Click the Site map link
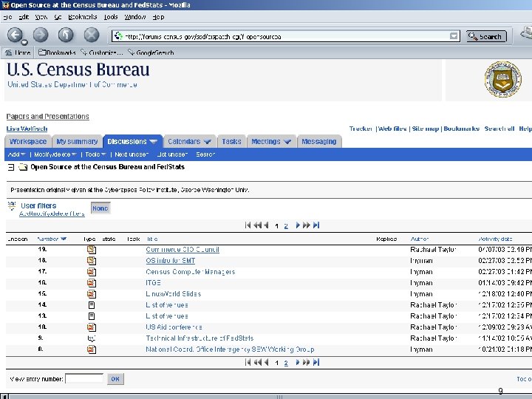532x399 pixels. click(x=426, y=129)
